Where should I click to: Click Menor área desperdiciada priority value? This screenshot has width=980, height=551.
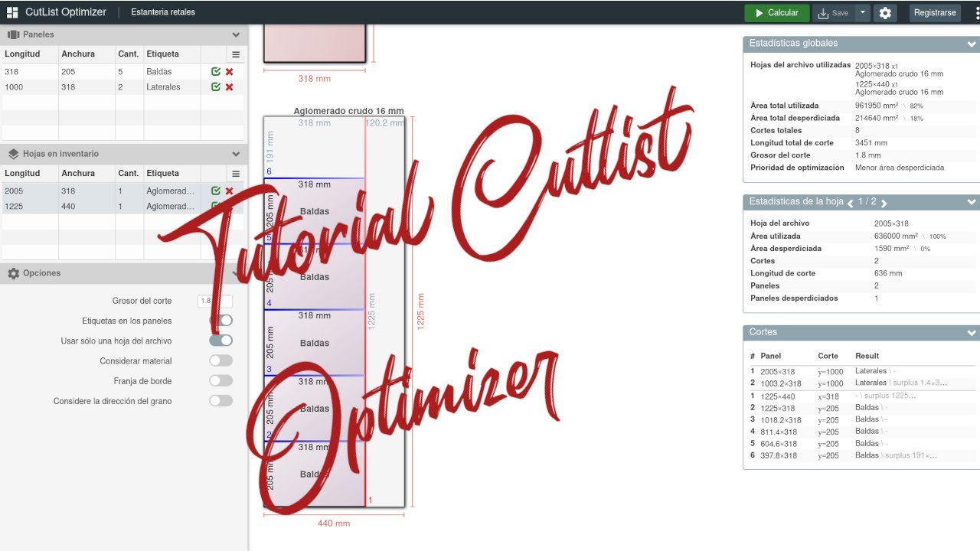(x=900, y=168)
